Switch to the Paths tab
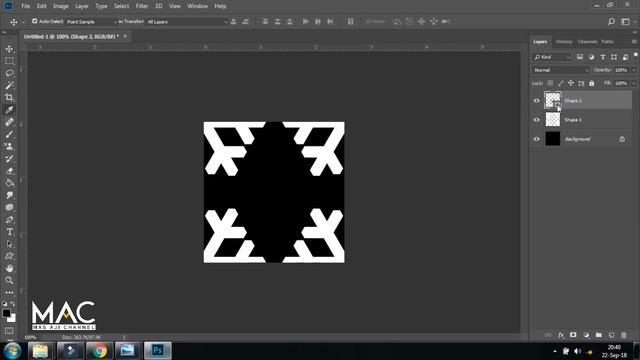Screen dimensions: 640x360 coord(607,42)
